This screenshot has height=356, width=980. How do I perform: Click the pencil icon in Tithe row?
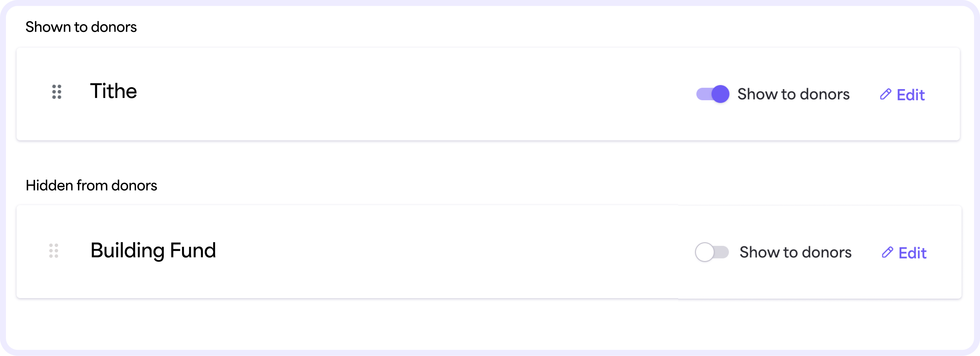pyautogui.click(x=885, y=94)
